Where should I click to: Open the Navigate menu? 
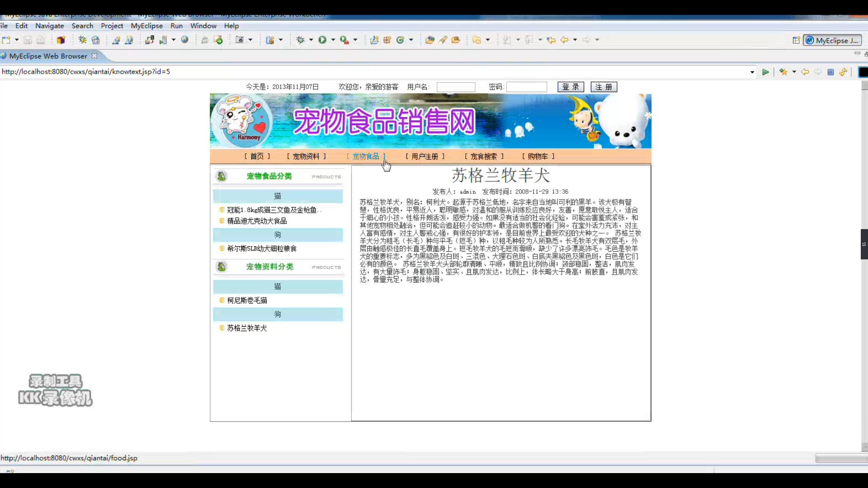(x=50, y=26)
